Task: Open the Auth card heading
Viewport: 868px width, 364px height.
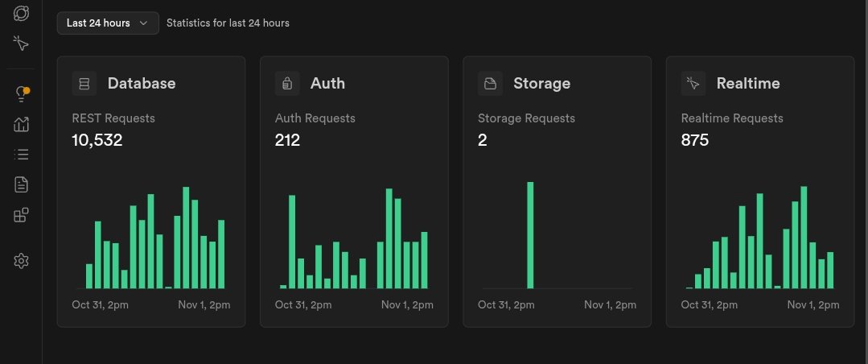Action: 327,84
